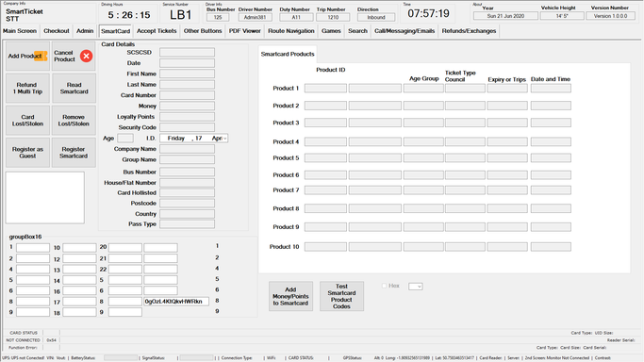Open the Route Navigation tab
Screen dimensions: 644x362
point(290,31)
